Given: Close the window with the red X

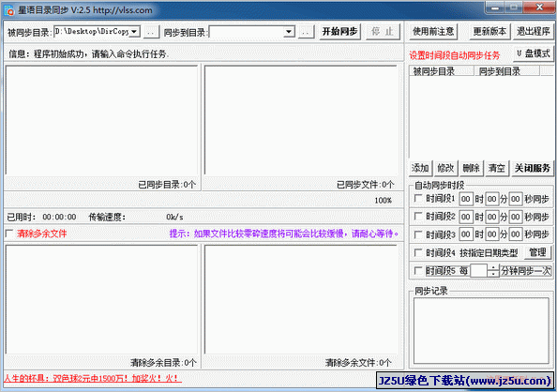Looking at the screenshot, I should click(x=539, y=8).
